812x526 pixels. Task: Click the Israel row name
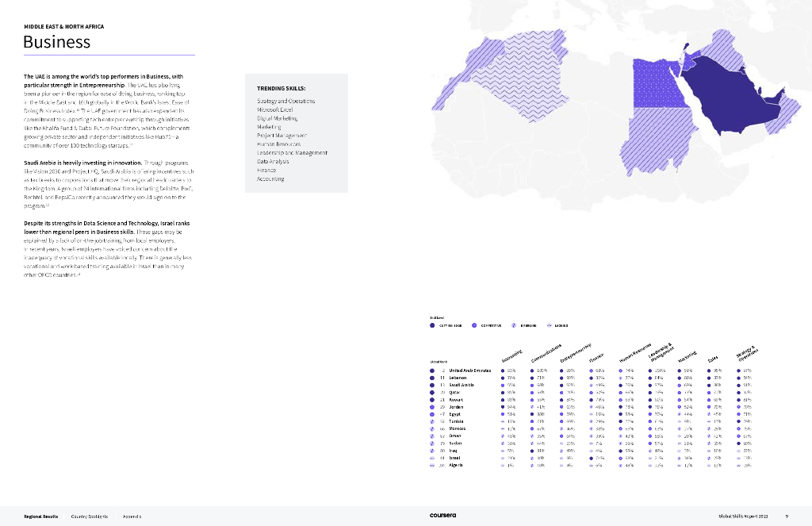coord(454,458)
